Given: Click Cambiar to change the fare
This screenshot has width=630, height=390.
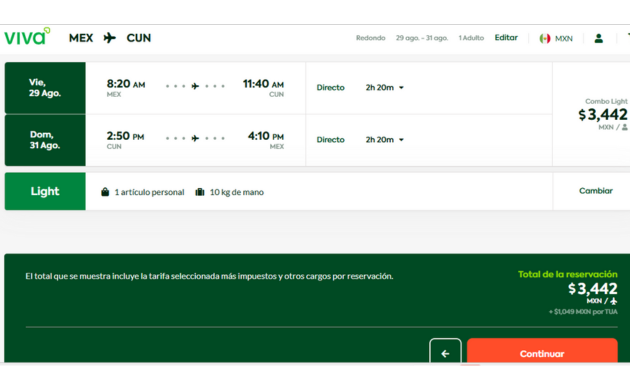Looking at the screenshot, I should tap(595, 191).
